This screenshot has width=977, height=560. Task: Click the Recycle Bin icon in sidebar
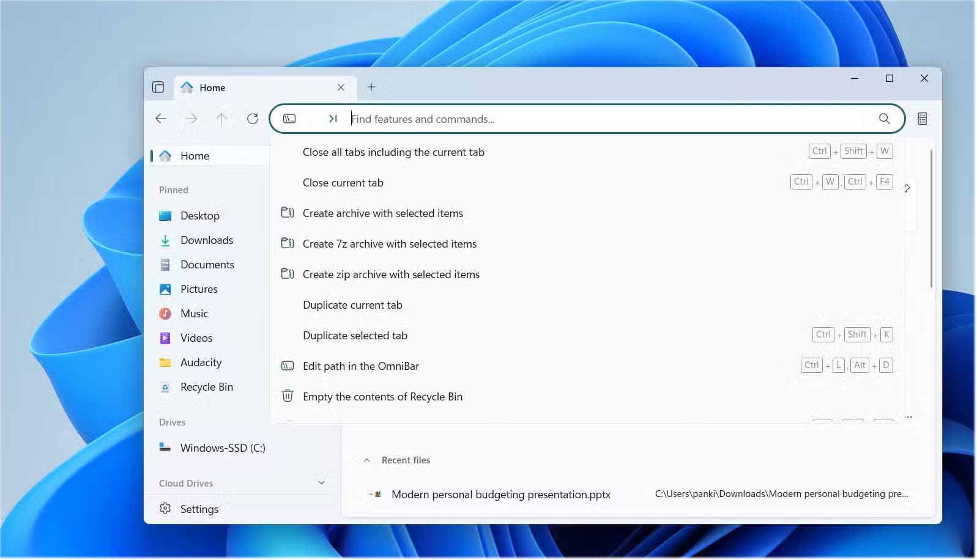tap(165, 387)
